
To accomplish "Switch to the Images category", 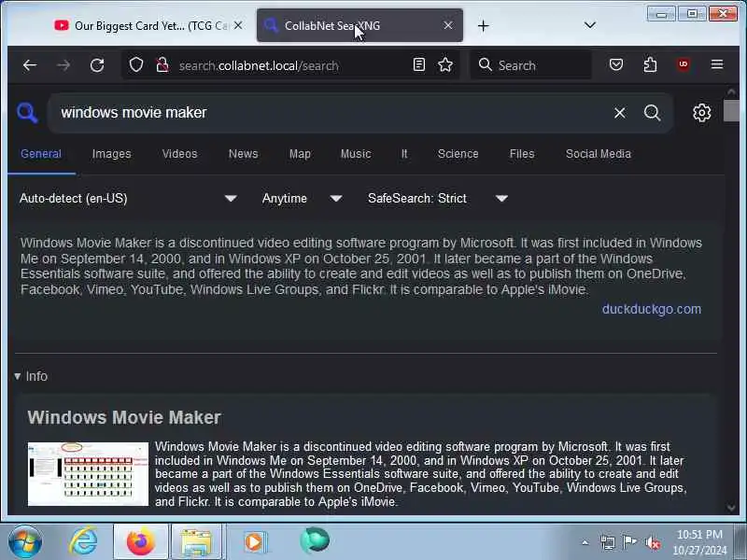I will (111, 154).
